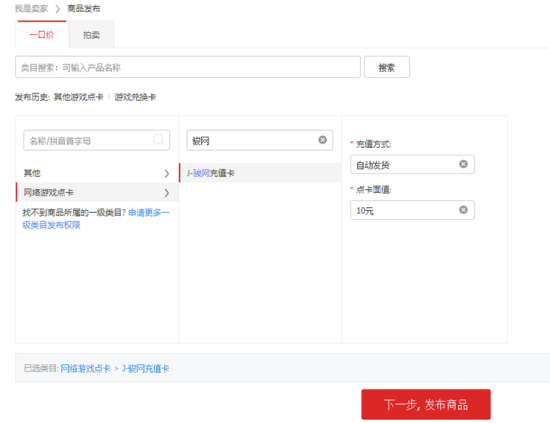Expand the 其他 category arrow
The width and height of the screenshot is (550, 423).
[x=167, y=173]
